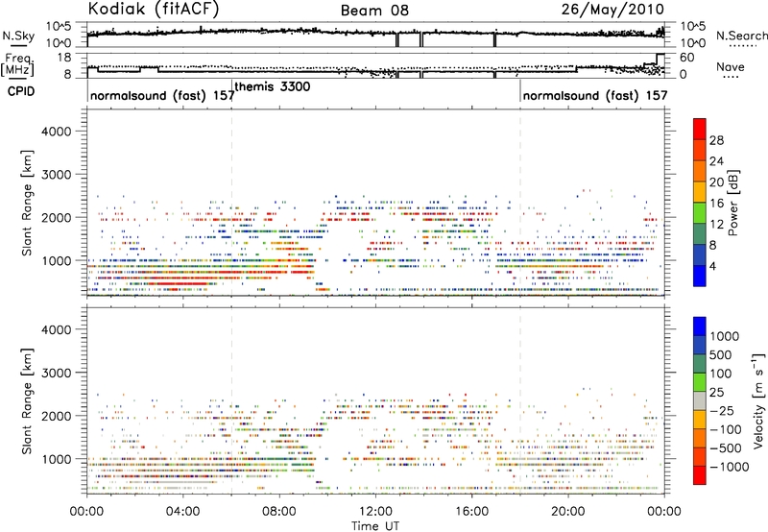Viewport: 768px width, 532px height.
Task: Click the blue swatch on the power colorbar
Action: [x=700, y=276]
